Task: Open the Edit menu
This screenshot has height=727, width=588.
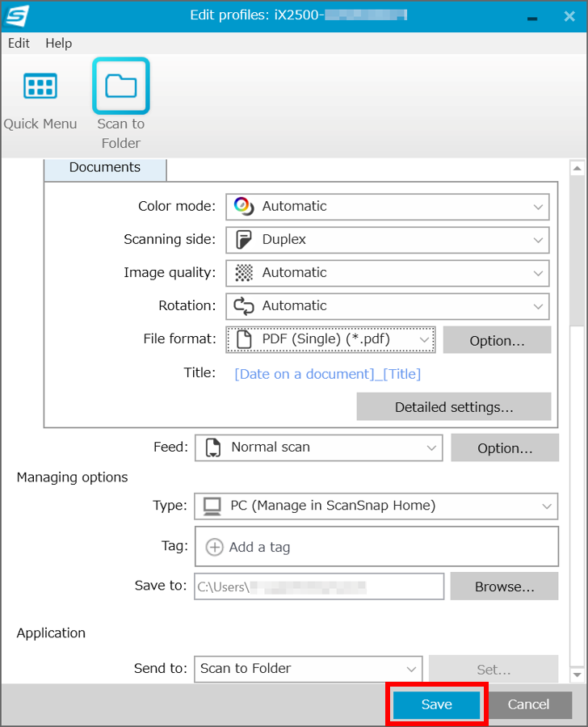Action: coord(19,43)
